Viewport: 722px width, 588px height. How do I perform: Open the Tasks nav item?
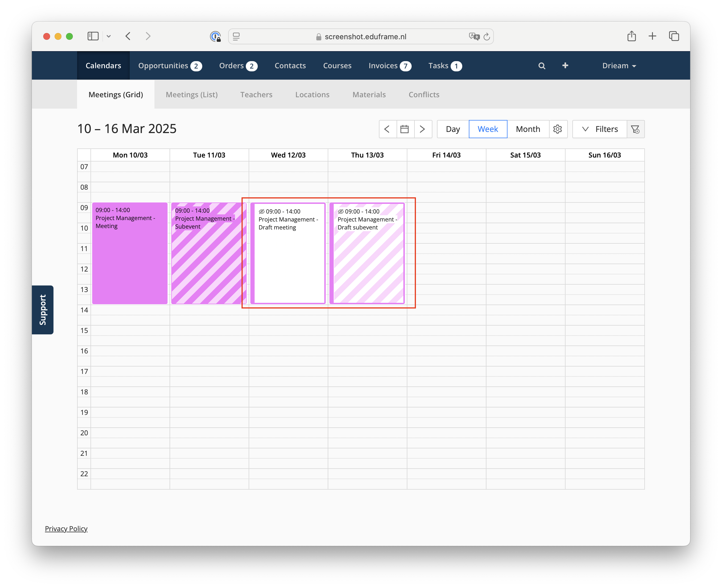click(x=445, y=65)
